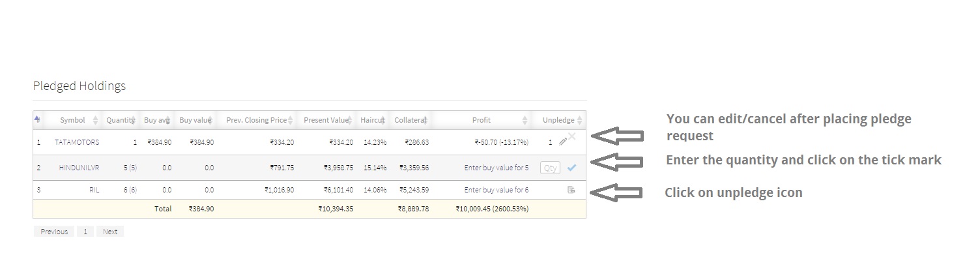This screenshot has width=980, height=274.
Task: Sort by the # index column arrow
Action: point(38,119)
